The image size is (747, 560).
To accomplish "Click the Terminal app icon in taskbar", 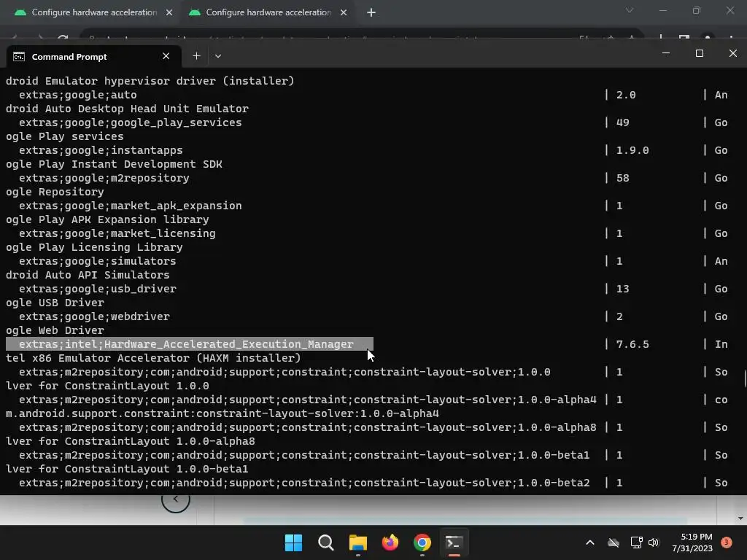I will (x=454, y=542).
